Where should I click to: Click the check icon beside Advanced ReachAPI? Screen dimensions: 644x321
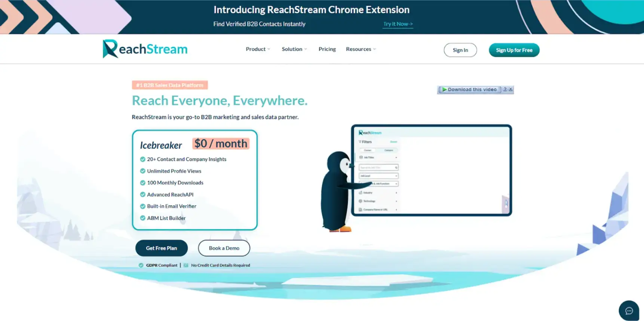[x=142, y=195]
